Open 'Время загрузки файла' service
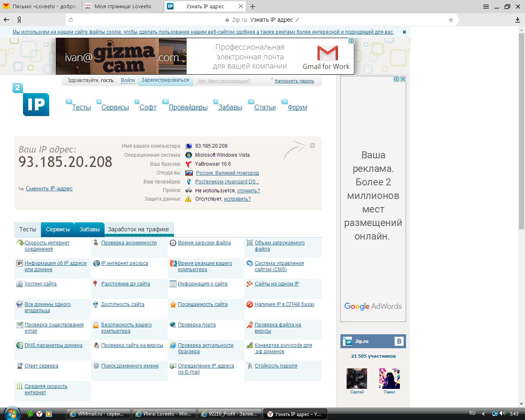Image resolution: width=525 pixels, height=420 pixels. [204, 243]
